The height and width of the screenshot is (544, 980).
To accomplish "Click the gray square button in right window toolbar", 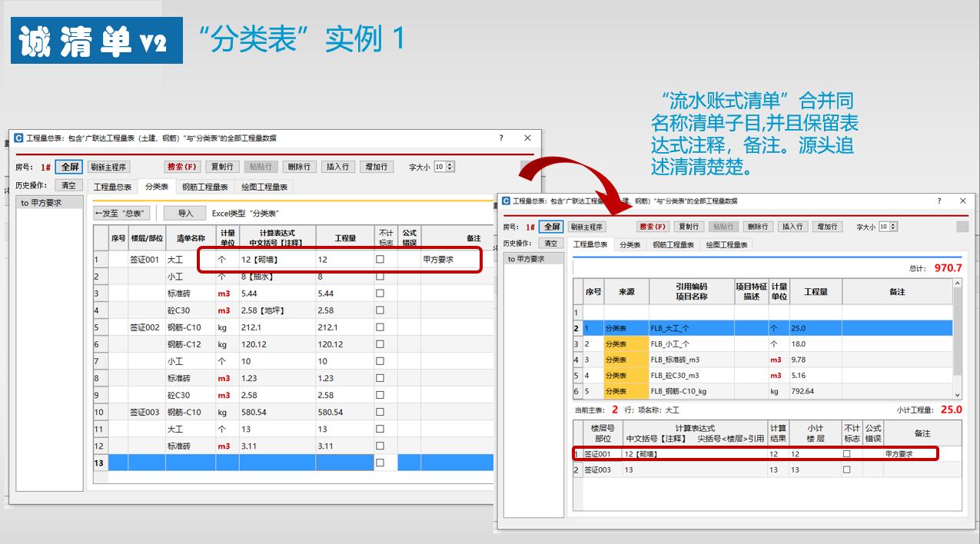I will coord(962,227).
